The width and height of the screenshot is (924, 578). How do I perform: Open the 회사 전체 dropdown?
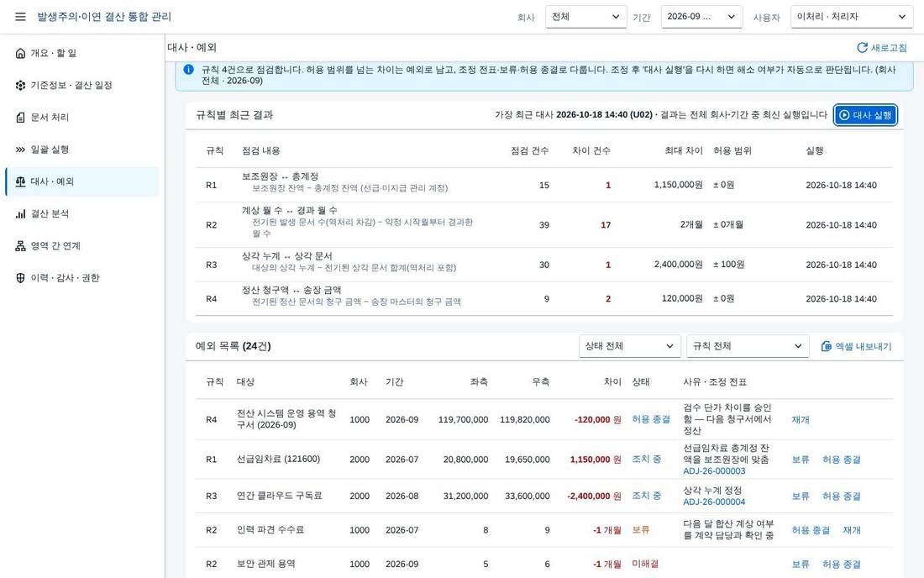tap(585, 17)
